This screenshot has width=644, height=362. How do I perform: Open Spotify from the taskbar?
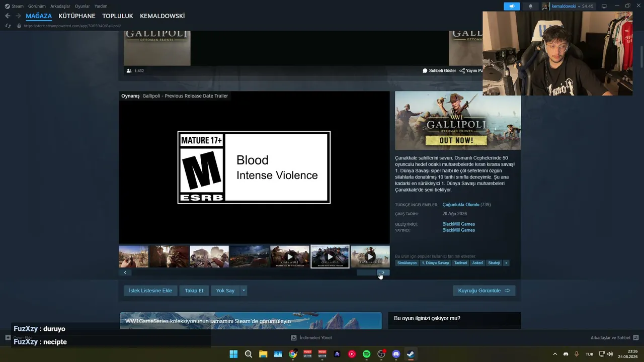tap(366, 354)
